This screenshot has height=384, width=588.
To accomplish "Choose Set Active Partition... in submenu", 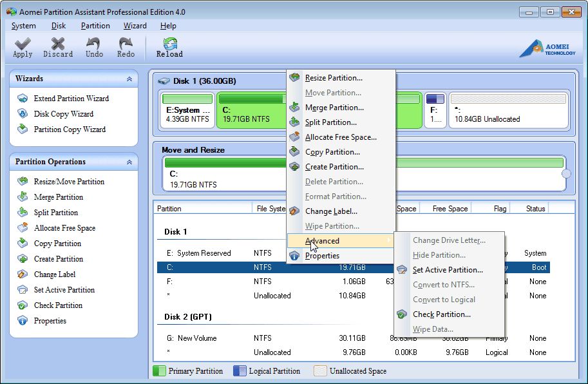I will 450,269.
